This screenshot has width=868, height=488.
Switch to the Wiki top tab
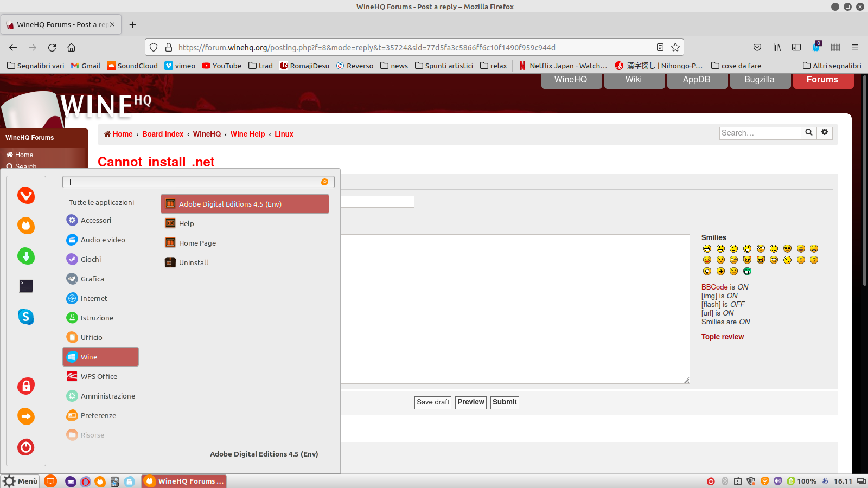pyautogui.click(x=634, y=80)
